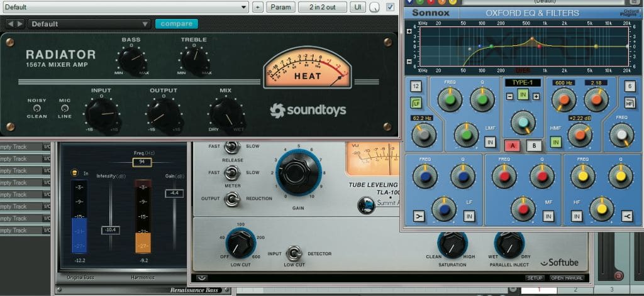Toggle the HF band IN button
The height and width of the screenshot is (296, 644).
[x=577, y=216]
